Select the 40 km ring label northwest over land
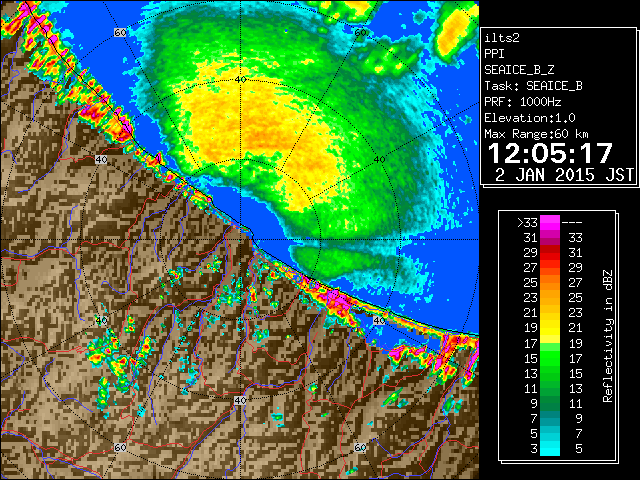640x480 pixels. [101, 159]
